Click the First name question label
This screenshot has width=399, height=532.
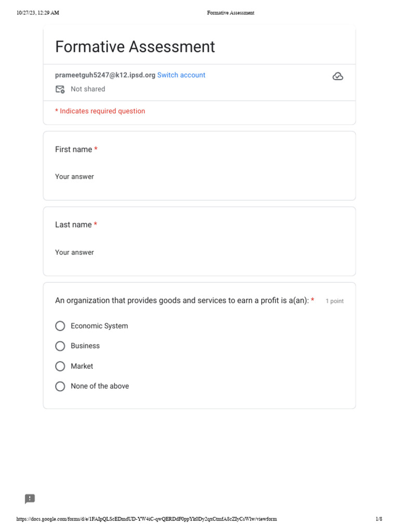[74, 149]
